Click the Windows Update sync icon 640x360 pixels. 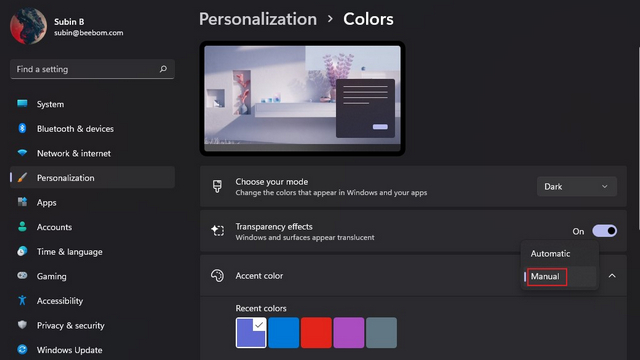click(22, 349)
